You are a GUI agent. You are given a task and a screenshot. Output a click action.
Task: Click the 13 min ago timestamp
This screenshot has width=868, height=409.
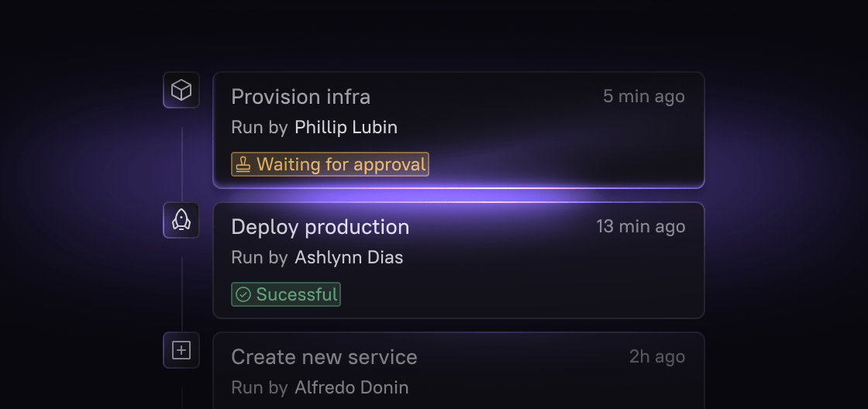(640, 227)
